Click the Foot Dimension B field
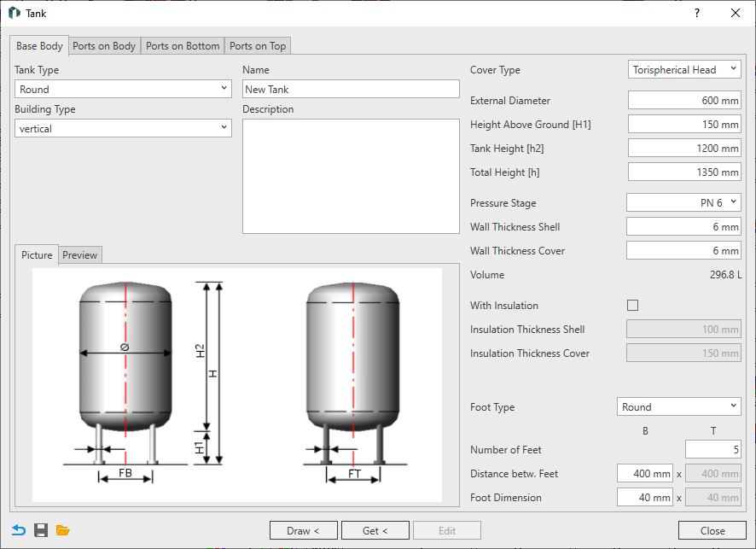This screenshot has width=756, height=549. click(x=644, y=498)
